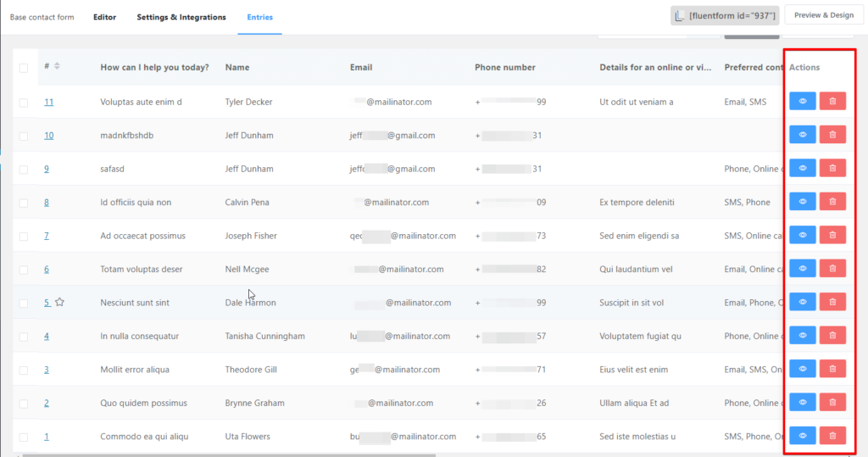The height and width of the screenshot is (457, 868).
Task: Delete Tanisha Cunningham's entry with the trash icon
Action: pos(832,335)
